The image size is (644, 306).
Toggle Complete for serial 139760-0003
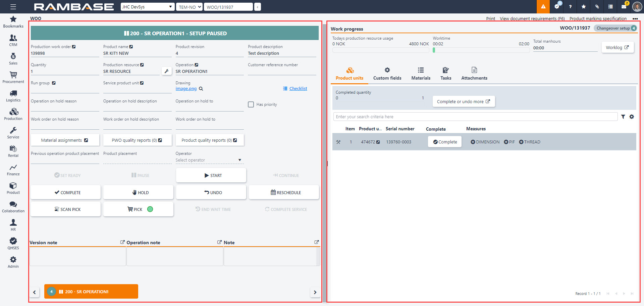click(445, 142)
